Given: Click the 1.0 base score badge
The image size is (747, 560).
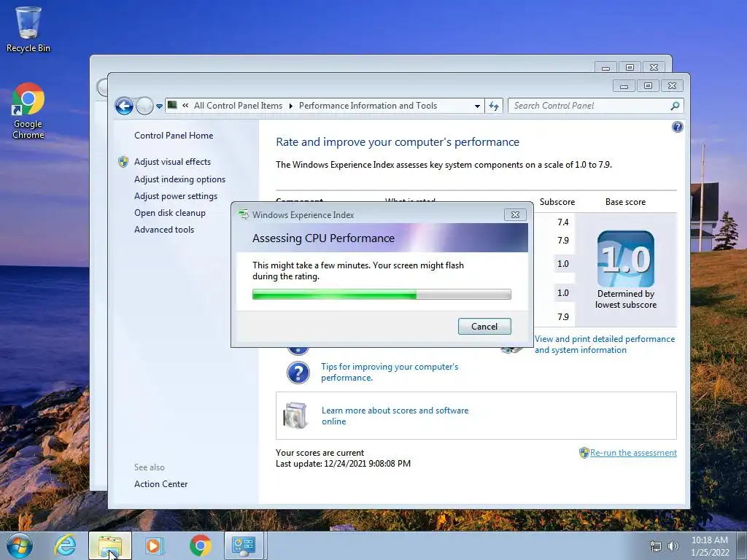Looking at the screenshot, I should (625, 259).
